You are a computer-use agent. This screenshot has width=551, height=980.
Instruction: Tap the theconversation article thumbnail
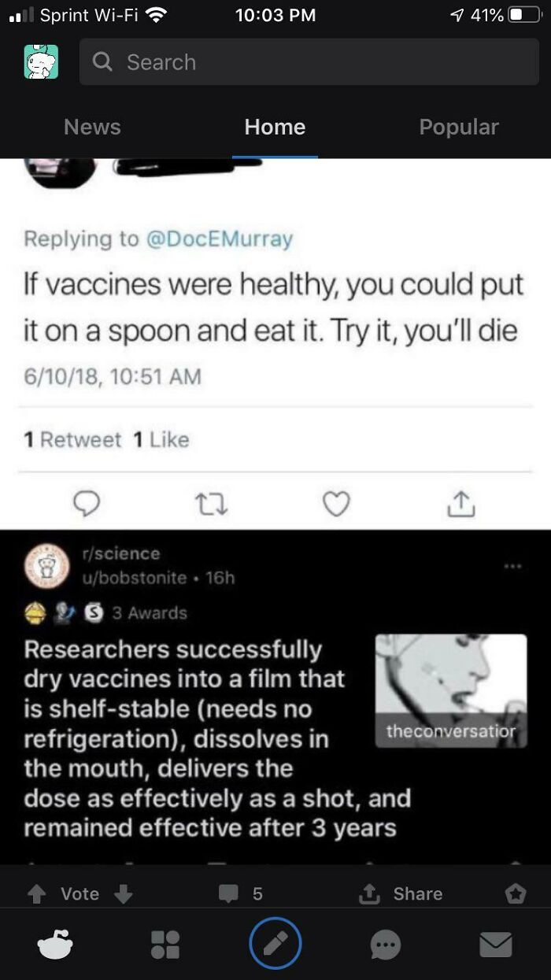(451, 691)
